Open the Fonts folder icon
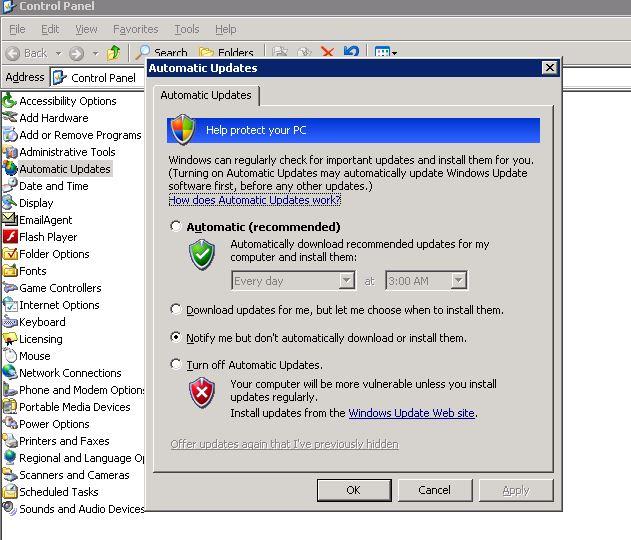 [9, 270]
